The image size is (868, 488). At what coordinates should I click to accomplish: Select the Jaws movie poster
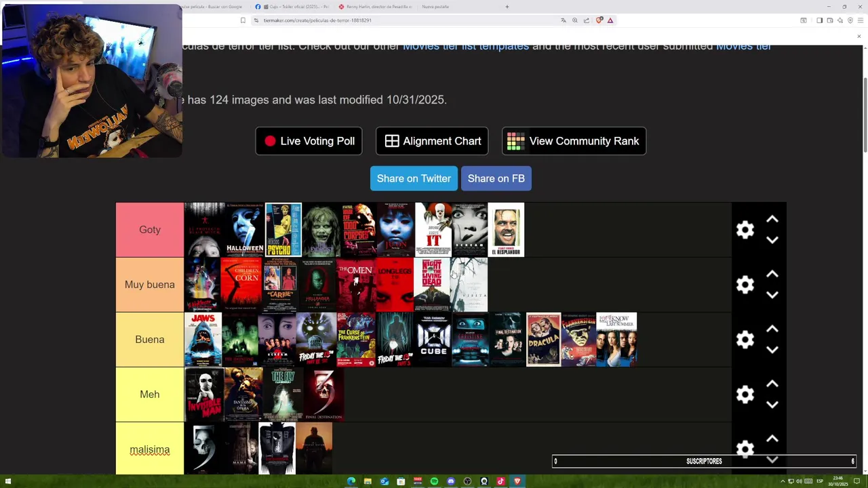pyautogui.click(x=203, y=340)
